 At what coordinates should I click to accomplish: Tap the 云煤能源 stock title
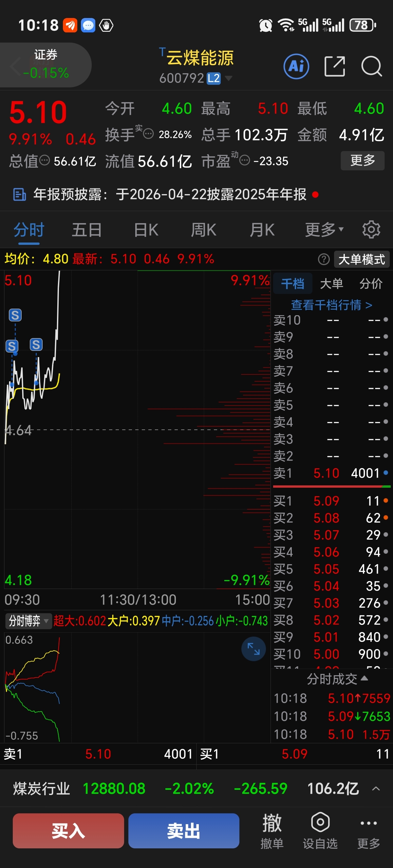[x=200, y=58]
